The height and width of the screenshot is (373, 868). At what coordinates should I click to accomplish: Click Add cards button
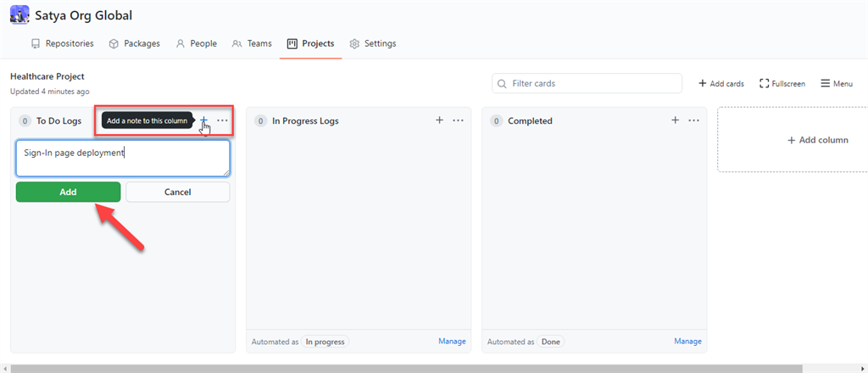click(721, 84)
